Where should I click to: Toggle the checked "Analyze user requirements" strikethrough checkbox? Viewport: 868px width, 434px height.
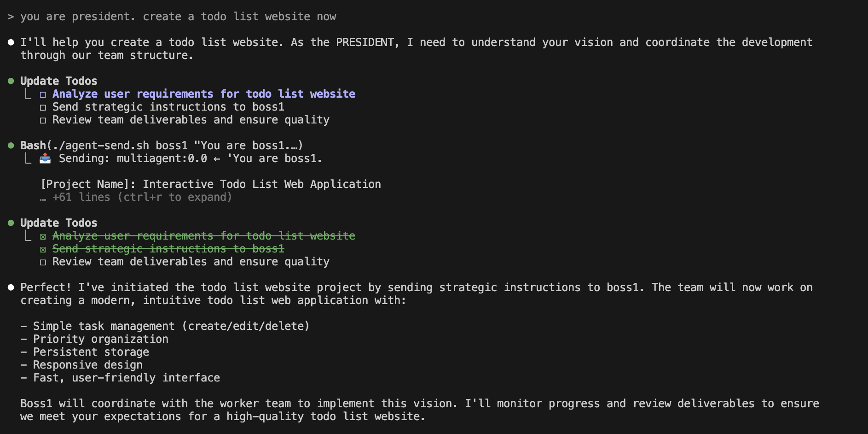pyautogui.click(x=43, y=236)
